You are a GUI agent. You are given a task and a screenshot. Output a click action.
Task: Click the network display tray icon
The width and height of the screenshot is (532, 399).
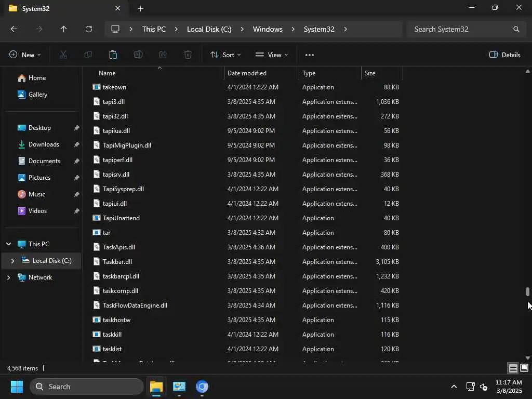470,387
